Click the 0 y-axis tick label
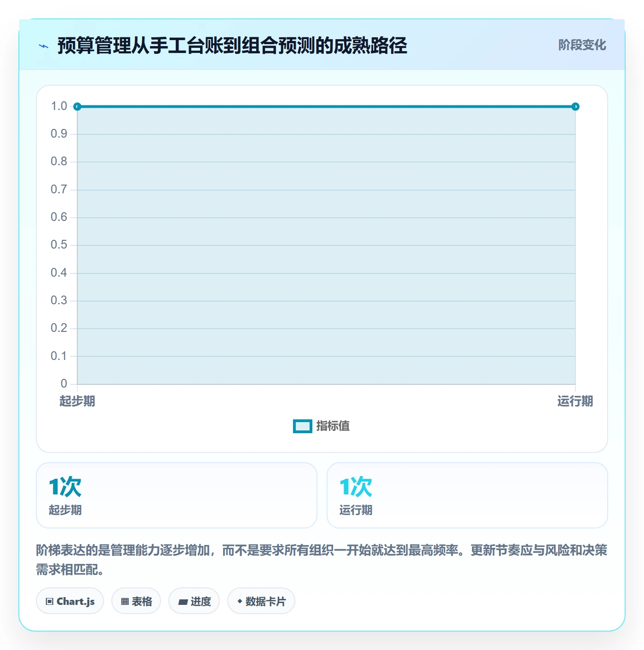The image size is (644, 650). pos(64,383)
